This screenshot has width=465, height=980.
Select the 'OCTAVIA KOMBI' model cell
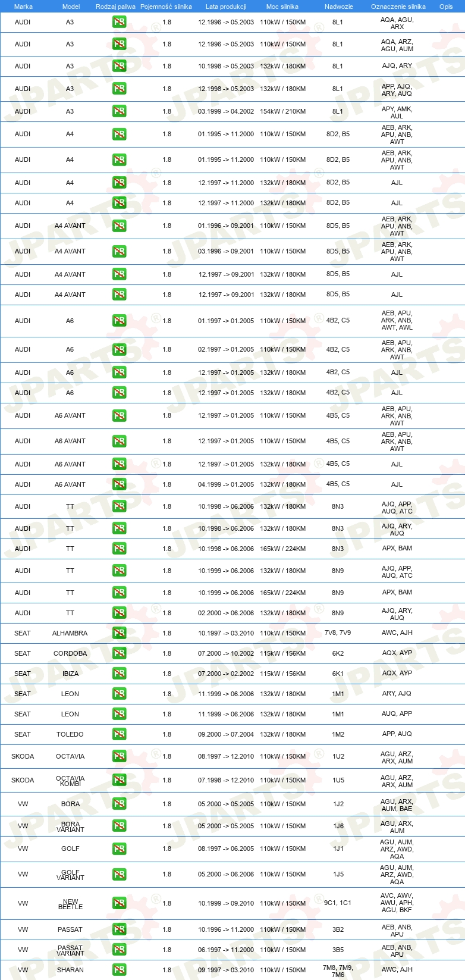click(x=70, y=781)
